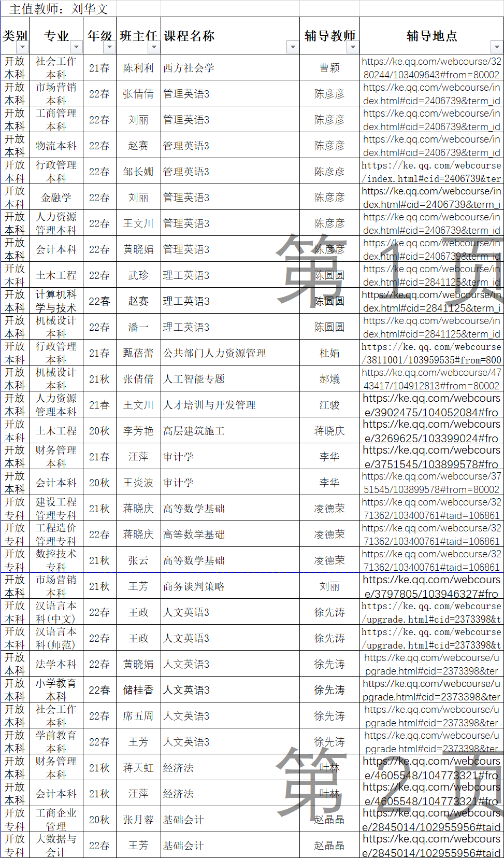The image size is (504, 858).
Task: Select the class teacher cell 甄蓓蕾
Action: click(138, 353)
